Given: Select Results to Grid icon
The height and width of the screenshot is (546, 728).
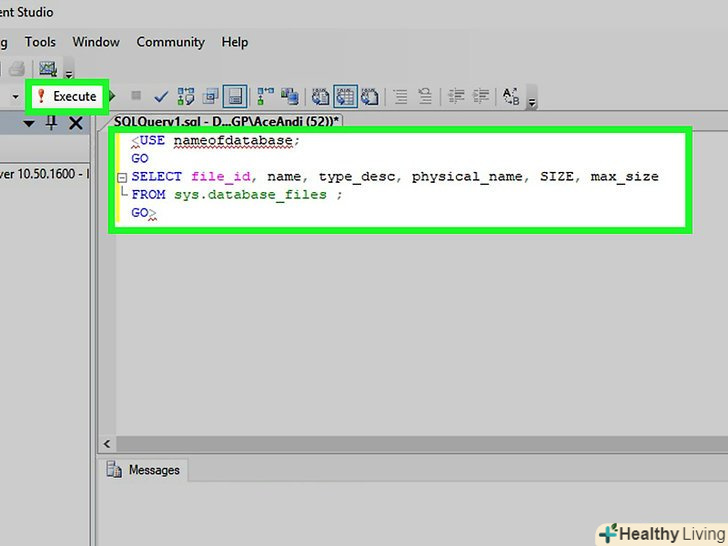Looking at the screenshot, I should (x=345, y=96).
